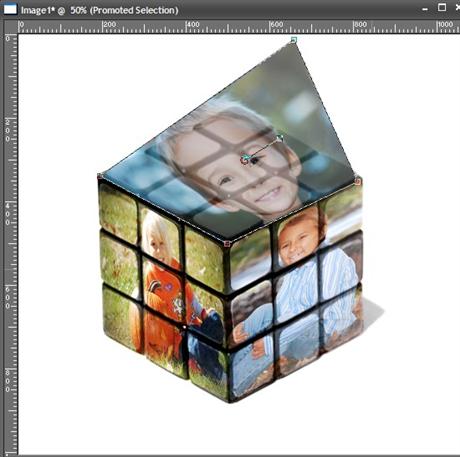Click the 200 mark on horizontal ruler
This screenshot has height=457, width=460.
(109, 24)
